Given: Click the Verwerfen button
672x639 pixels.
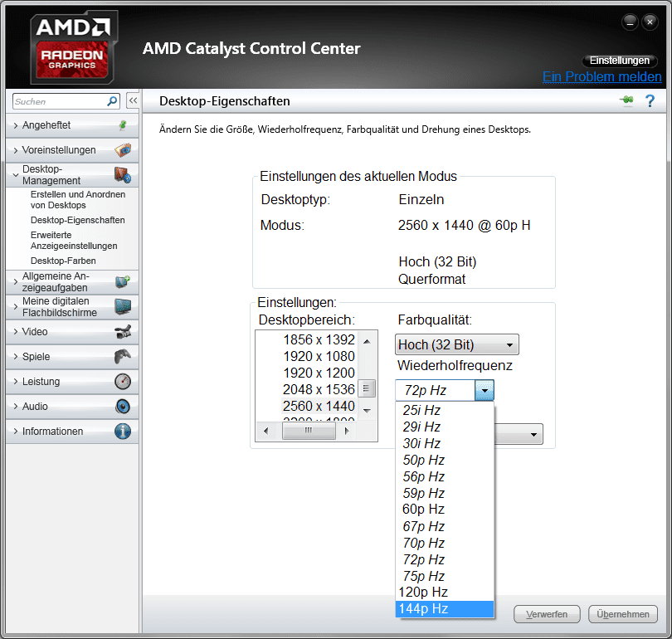Looking at the screenshot, I should (x=547, y=614).
